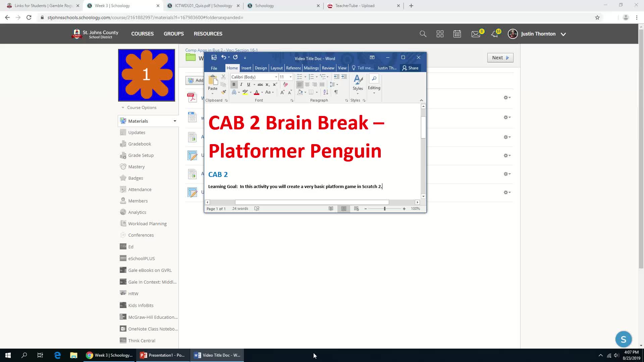
Task: Click the Font Color icon
Action: tap(256, 92)
